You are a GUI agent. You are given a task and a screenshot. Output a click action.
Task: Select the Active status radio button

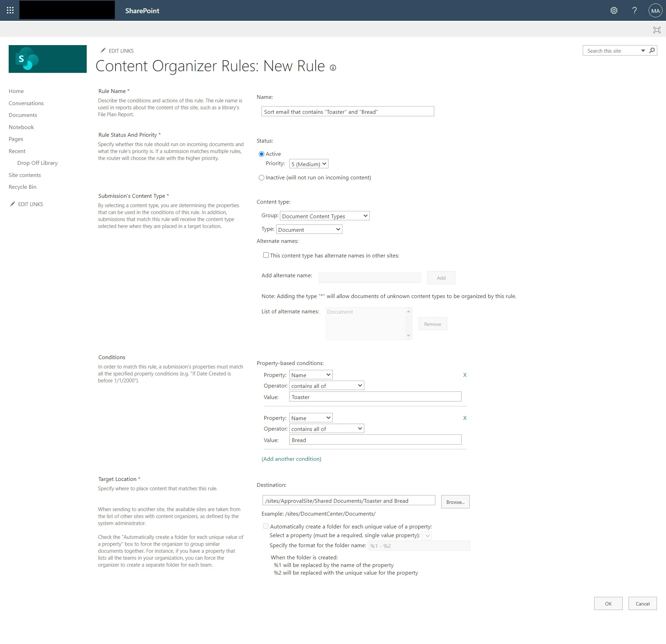(x=262, y=154)
